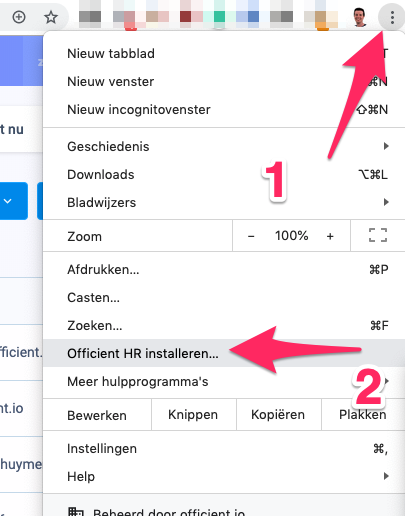The height and width of the screenshot is (516, 405).
Task: Enter fullscreen via the Zoom row icon
Action: pos(378,235)
